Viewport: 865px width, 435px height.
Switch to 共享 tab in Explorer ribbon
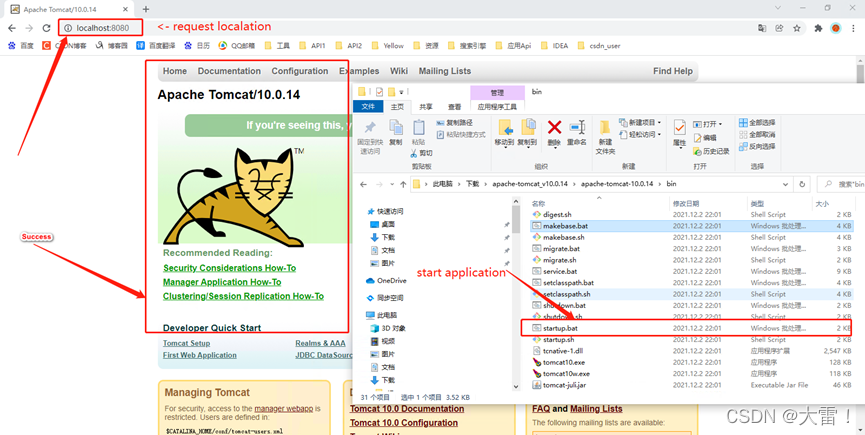[x=426, y=107]
